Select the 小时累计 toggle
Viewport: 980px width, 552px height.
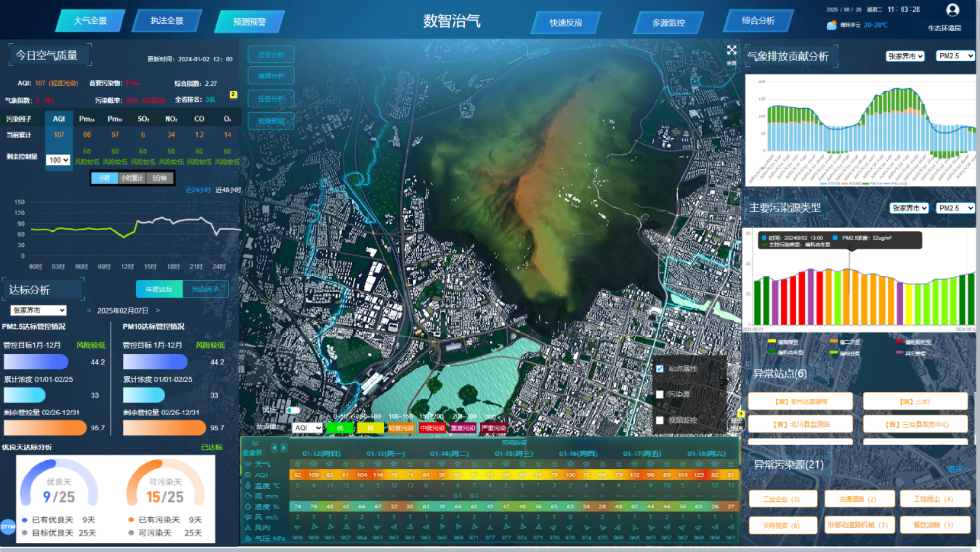pyautogui.click(x=132, y=178)
